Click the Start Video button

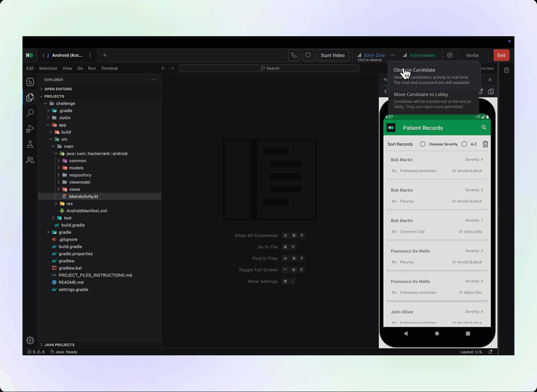333,55
